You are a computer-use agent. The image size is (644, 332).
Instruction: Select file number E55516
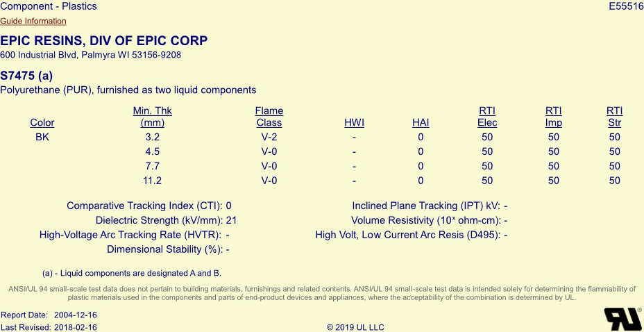click(x=626, y=6)
